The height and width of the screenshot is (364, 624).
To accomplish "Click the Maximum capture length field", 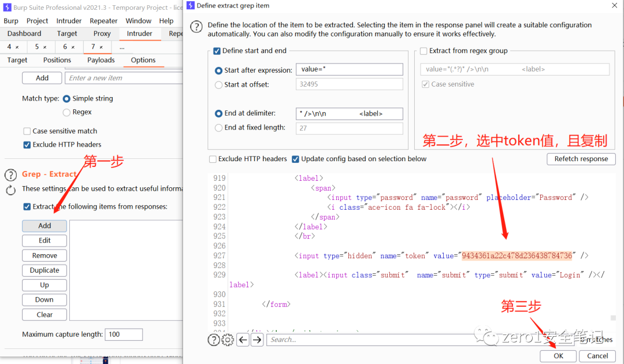I will coord(124,335).
